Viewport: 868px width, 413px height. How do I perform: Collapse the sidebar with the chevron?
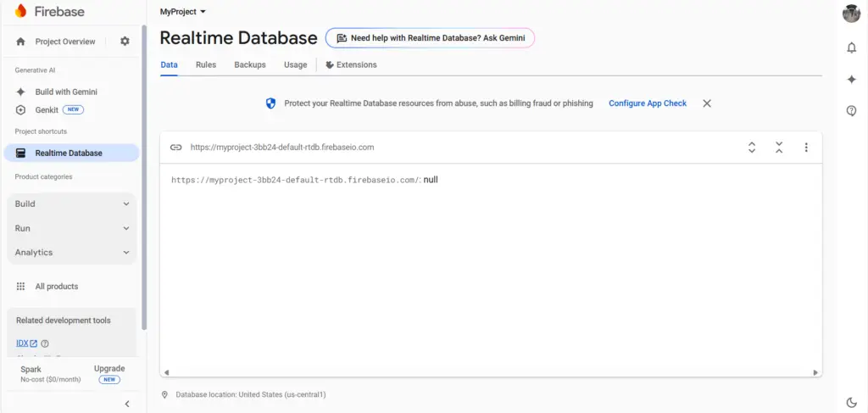click(127, 404)
